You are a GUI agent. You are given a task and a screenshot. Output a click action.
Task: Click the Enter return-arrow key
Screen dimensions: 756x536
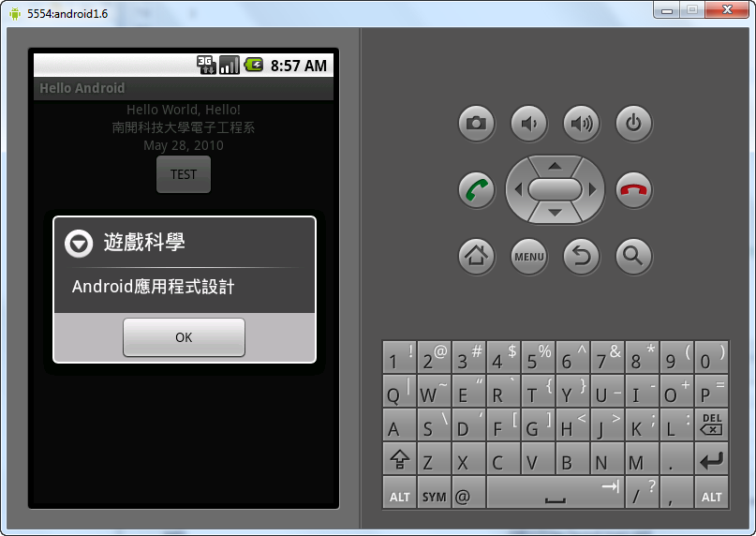pyautogui.click(x=712, y=459)
